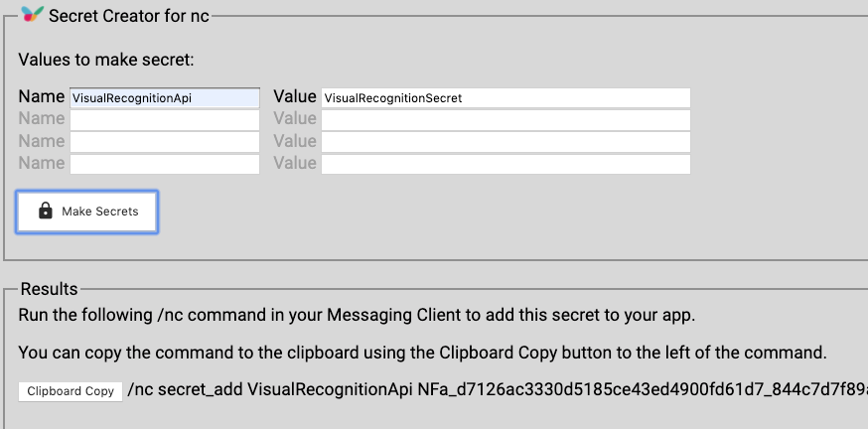Activate the fourth row Value input
The image size is (868, 429).
(505, 163)
